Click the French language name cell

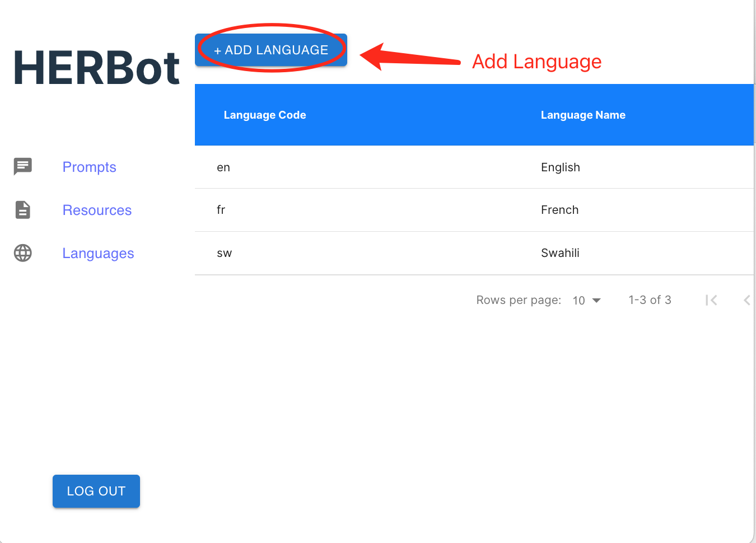559,210
